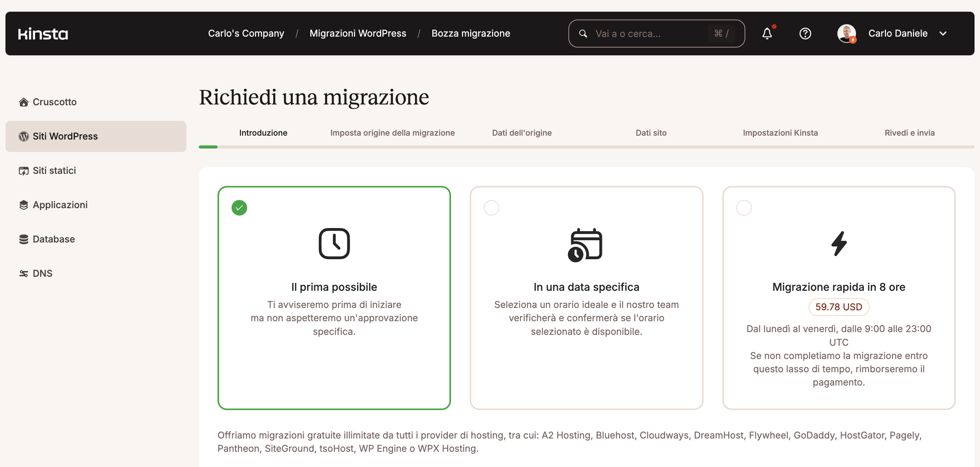Click the 'Richiedi una migrazione' heading
Viewport: 980px width, 467px height.
(x=314, y=97)
